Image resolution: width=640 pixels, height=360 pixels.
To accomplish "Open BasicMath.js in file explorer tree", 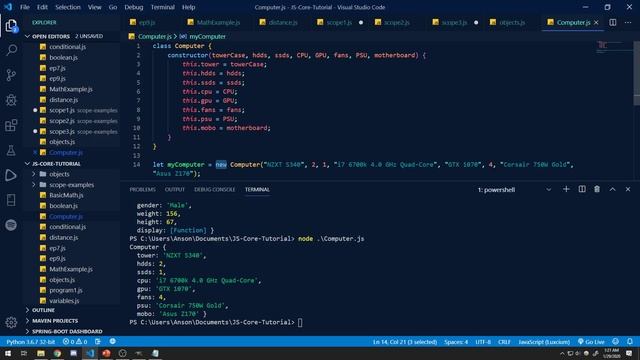I will click(x=66, y=195).
